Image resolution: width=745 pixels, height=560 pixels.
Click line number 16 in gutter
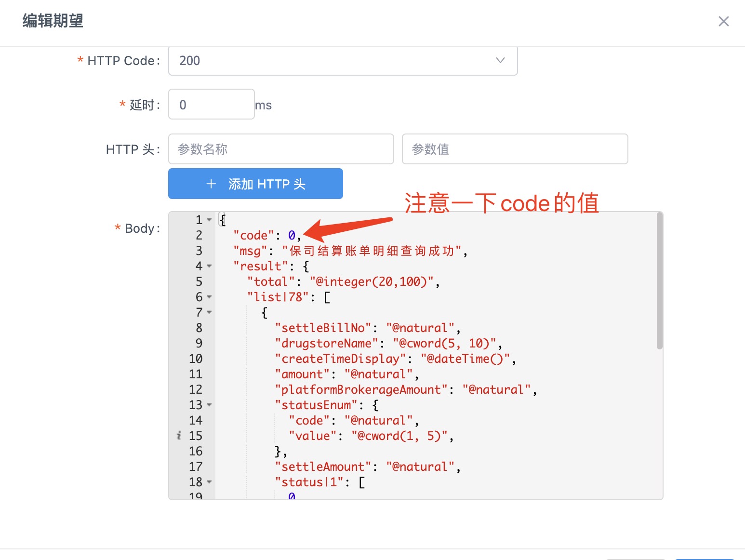(x=196, y=451)
